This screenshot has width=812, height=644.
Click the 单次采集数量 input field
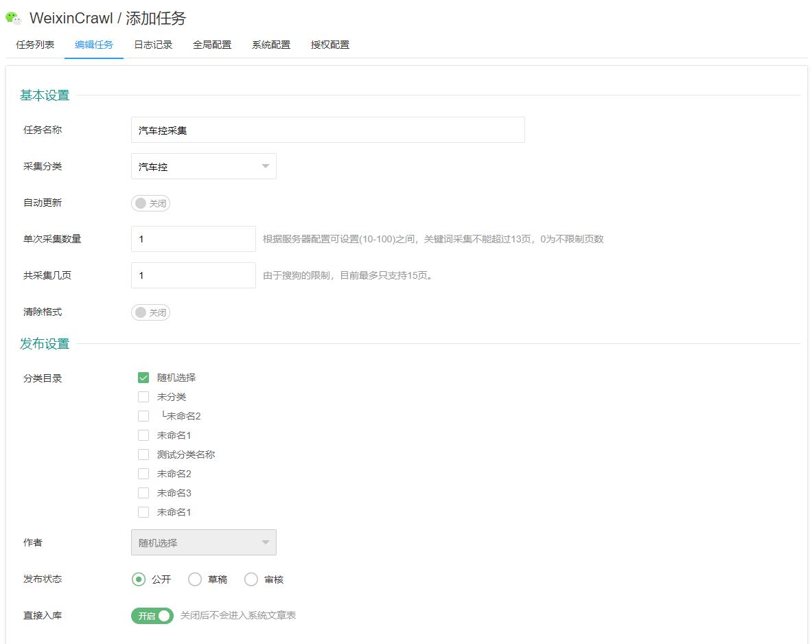pos(193,239)
